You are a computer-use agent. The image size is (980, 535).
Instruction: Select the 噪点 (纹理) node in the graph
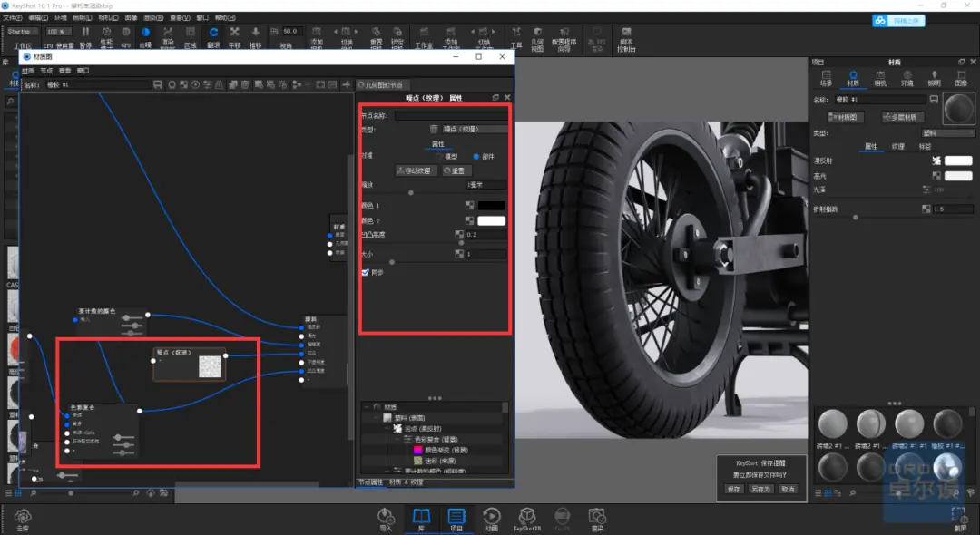(x=190, y=364)
